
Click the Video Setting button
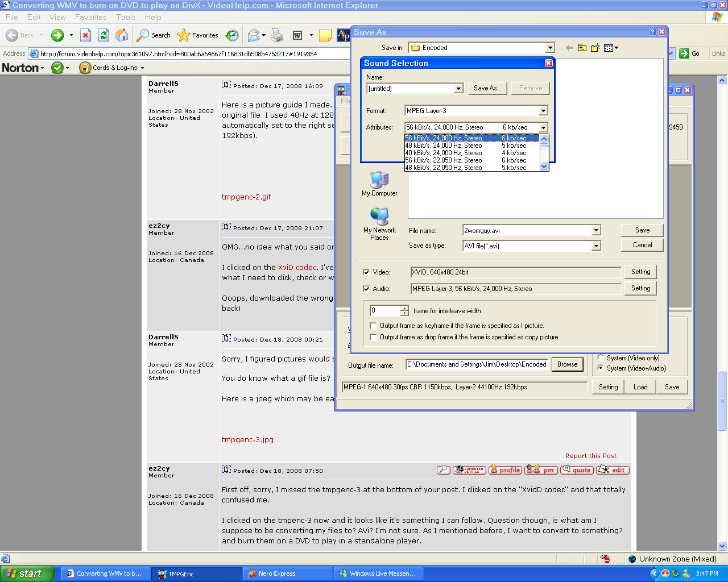pos(640,272)
